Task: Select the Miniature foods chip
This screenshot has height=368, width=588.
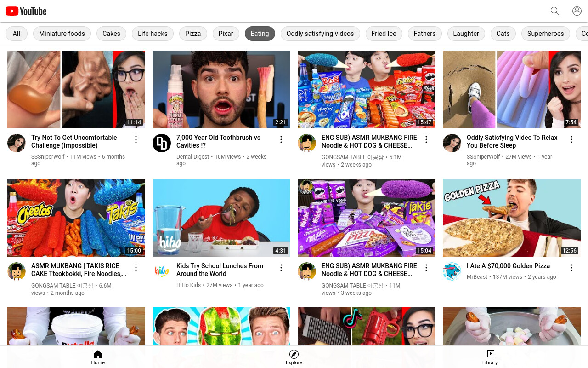Action: tap(62, 34)
